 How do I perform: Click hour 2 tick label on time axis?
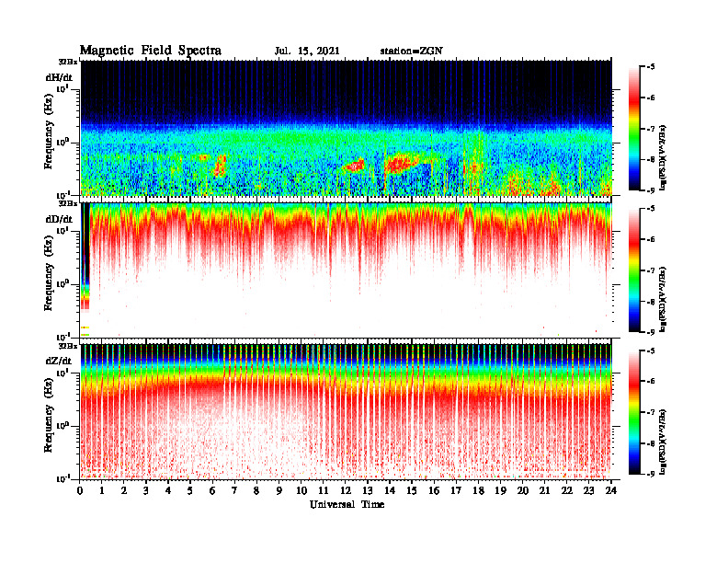124,490
